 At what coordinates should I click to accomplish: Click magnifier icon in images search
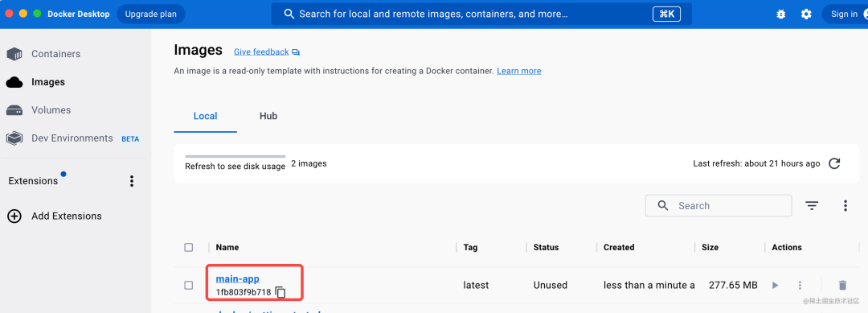point(663,205)
